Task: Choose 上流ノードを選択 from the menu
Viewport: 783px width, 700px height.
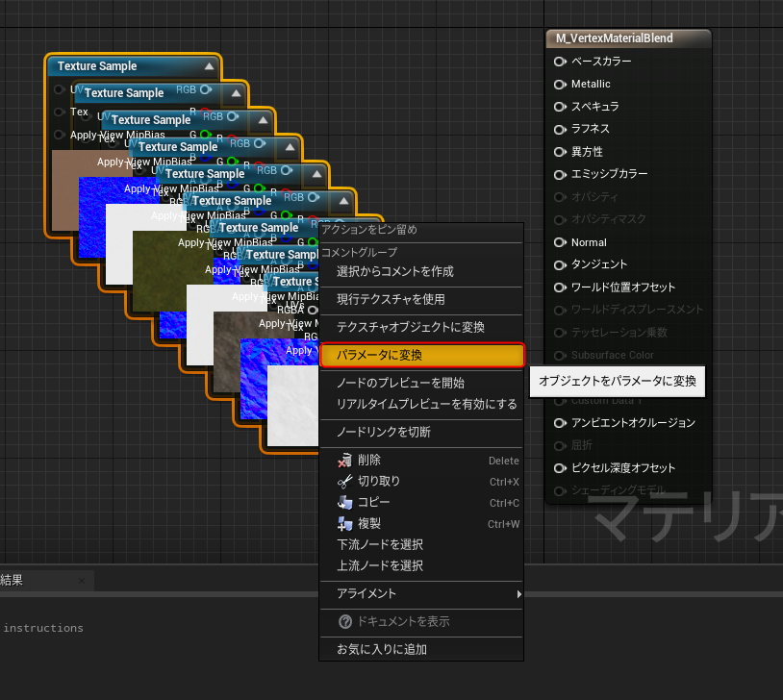Action: point(421,565)
